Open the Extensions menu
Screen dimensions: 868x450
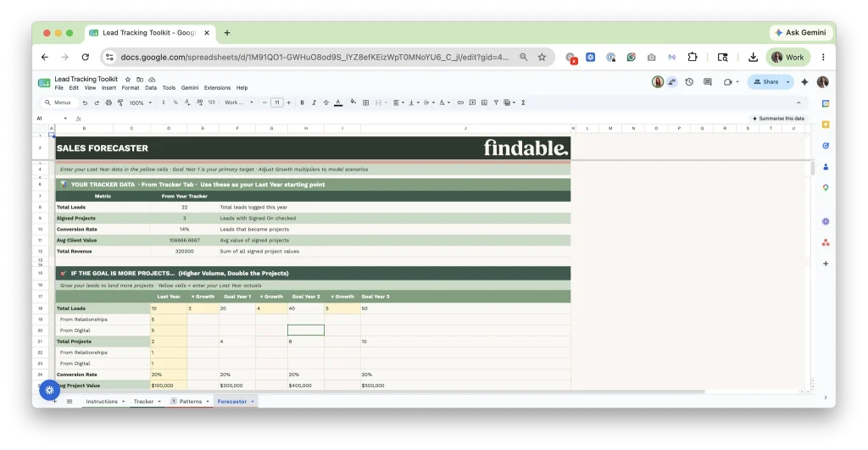(x=217, y=88)
